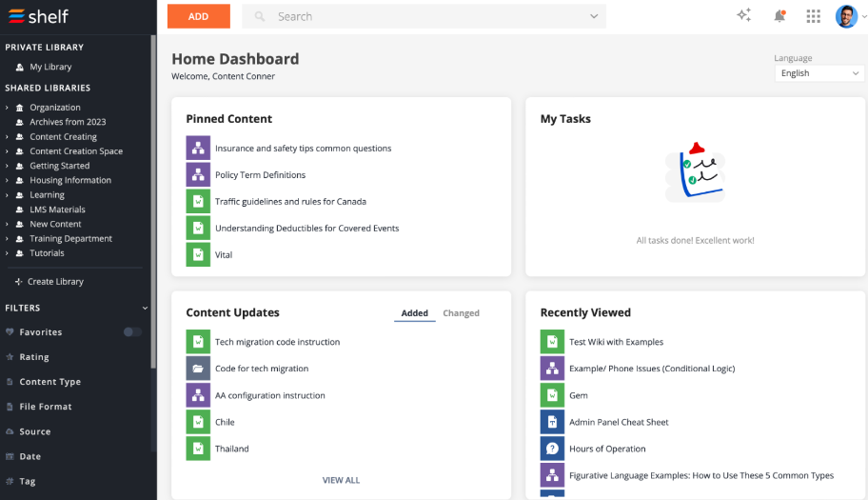The height and width of the screenshot is (500, 868).
Task: Expand the New Content library
Action: click(7, 224)
